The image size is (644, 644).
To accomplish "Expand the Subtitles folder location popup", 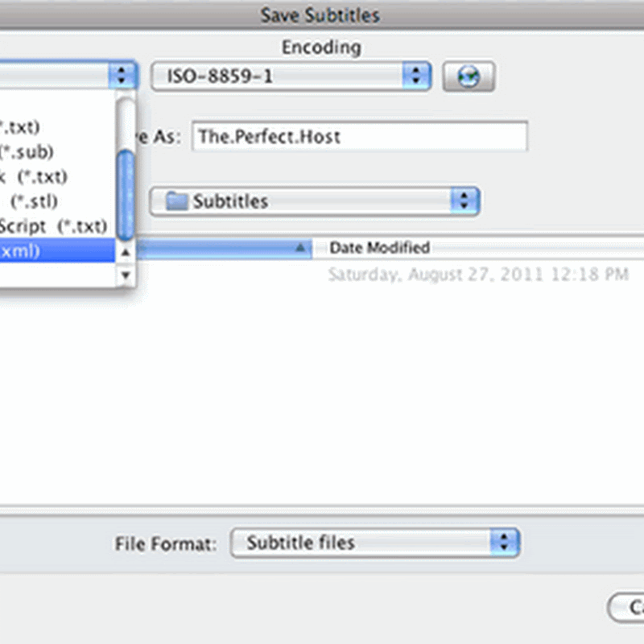I will (315, 201).
